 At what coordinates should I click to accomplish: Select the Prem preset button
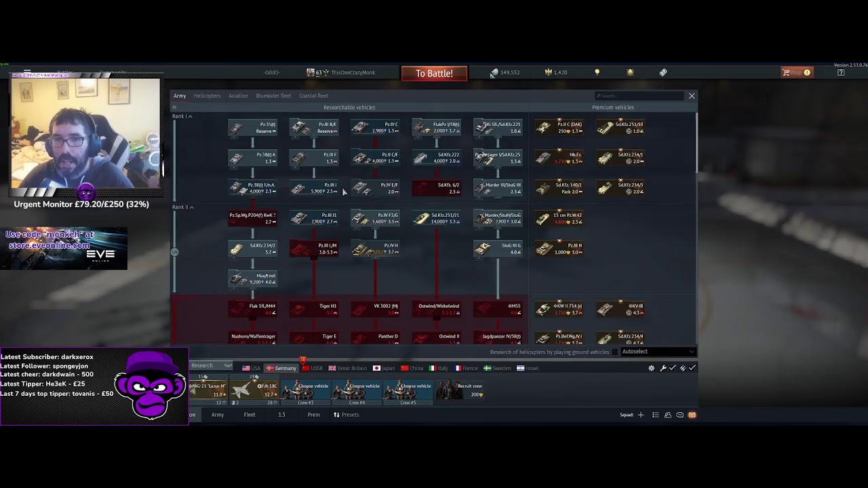point(313,415)
